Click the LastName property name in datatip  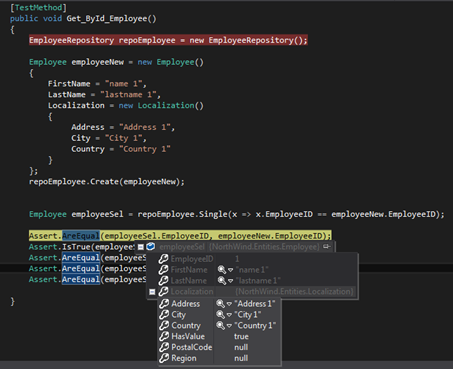point(189,281)
